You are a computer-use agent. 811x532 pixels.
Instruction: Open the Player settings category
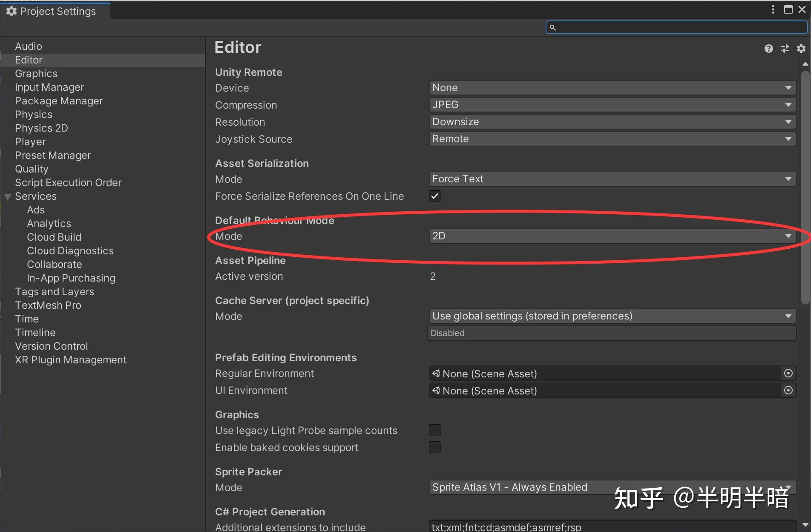[x=30, y=142]
